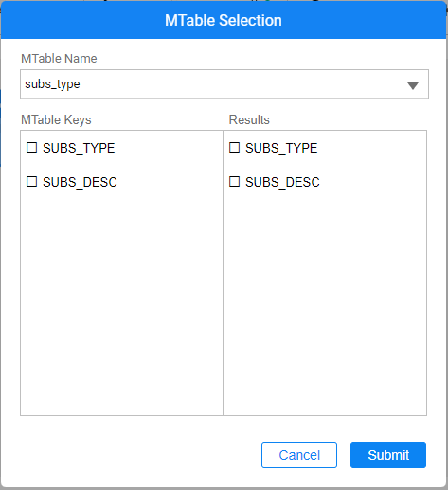Cancel the MTable Selection dialog
This screenshot has width=448, height=490.
coord(299,455)
